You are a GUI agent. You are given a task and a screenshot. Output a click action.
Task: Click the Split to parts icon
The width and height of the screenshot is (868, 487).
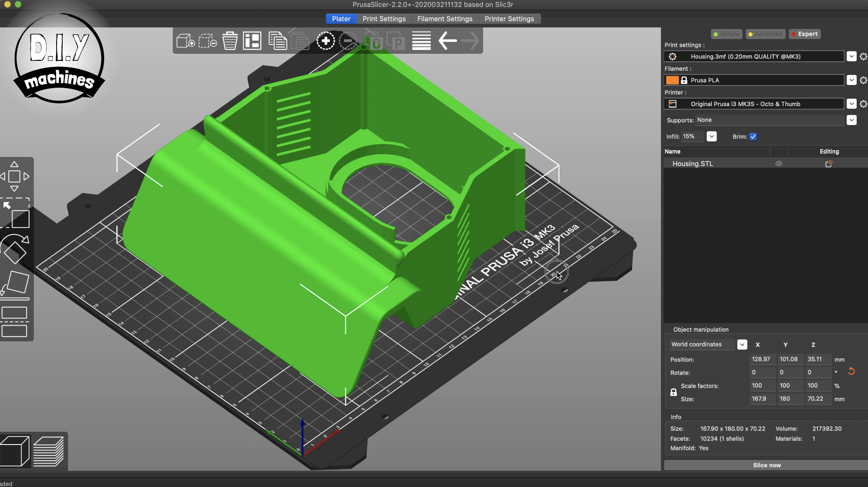click(x=396, y=41)
